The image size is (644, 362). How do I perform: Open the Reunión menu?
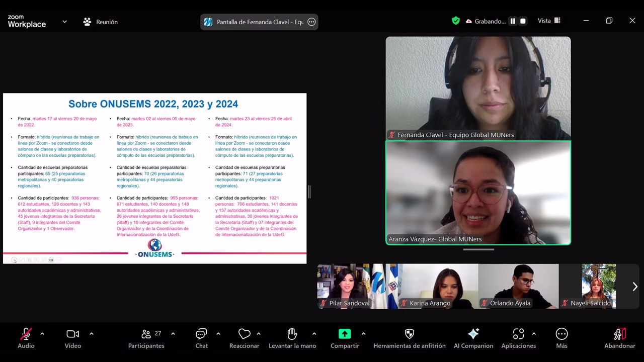click(101, 22)
